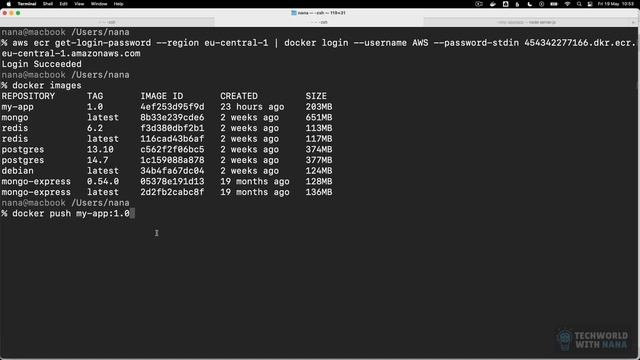This screenshot has width=640, height=360.
Task: Click the debian repository name
Action: (x=18, y=171)
